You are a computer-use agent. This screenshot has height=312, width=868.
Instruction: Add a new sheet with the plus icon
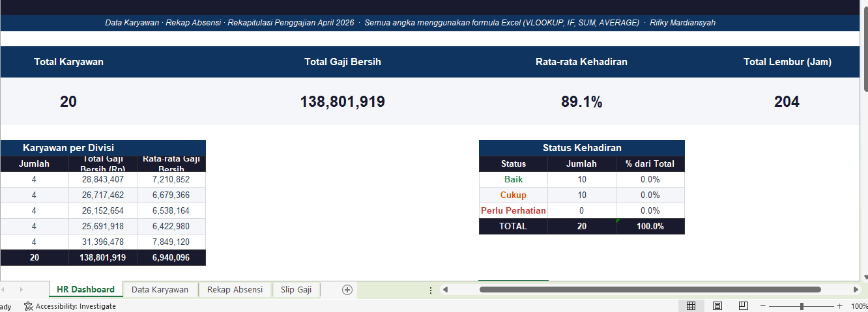click(x=347, y=290)
